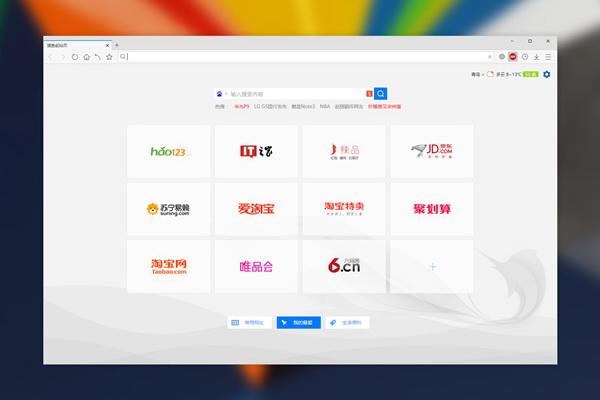
Task: Open the 淘宝网 Taobao.com tile
Action: [168, 266]
